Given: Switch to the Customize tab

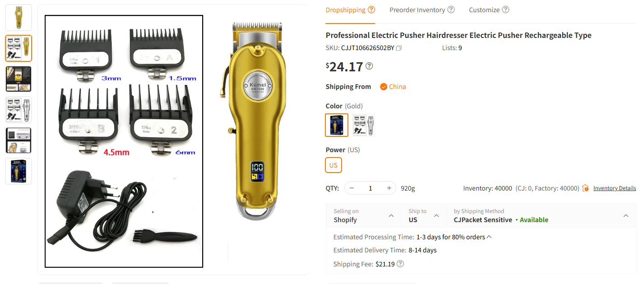Looking at the screenshot, I should [484, 10].
